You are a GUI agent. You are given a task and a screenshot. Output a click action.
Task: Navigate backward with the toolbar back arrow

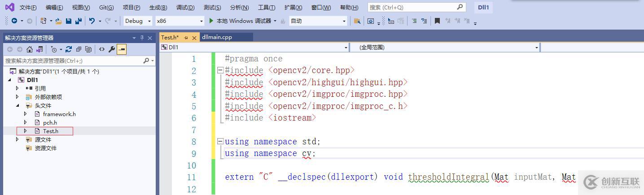14,21
